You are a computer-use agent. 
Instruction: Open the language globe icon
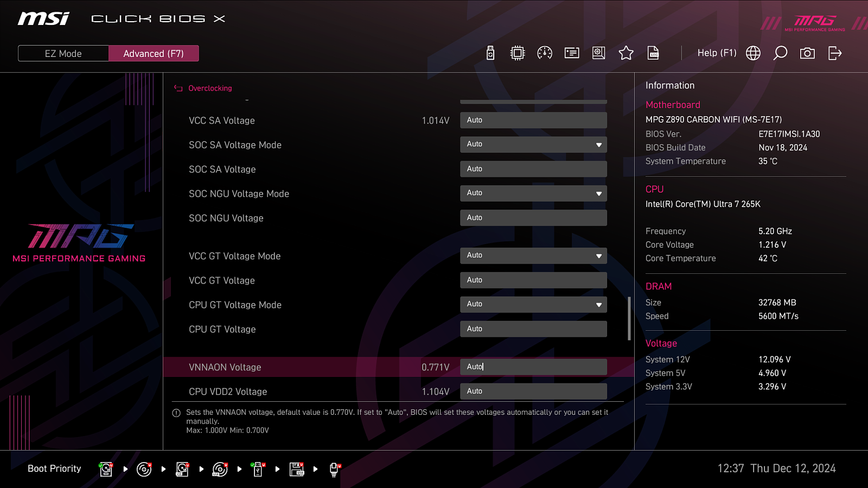click(753, 53)
